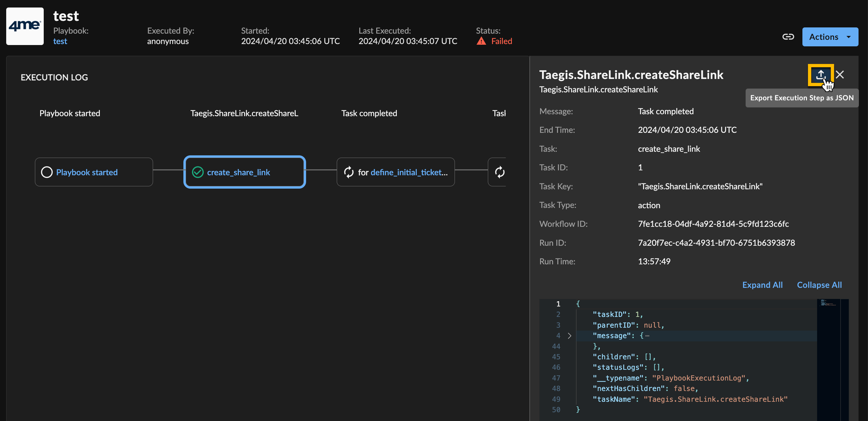The height and width of the screenshot is (421, 868).
Task: Click the Task ID value 1
Action: click(640, 167)
